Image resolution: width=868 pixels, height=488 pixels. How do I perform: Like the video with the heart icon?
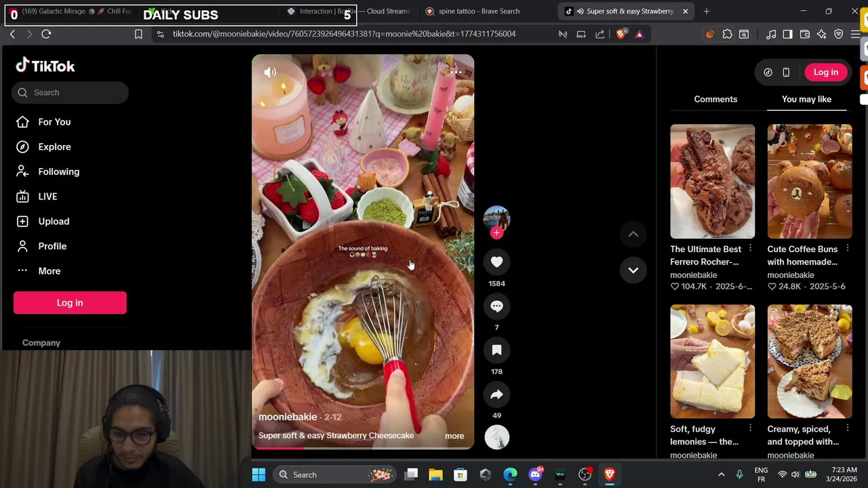click(496, 262)
